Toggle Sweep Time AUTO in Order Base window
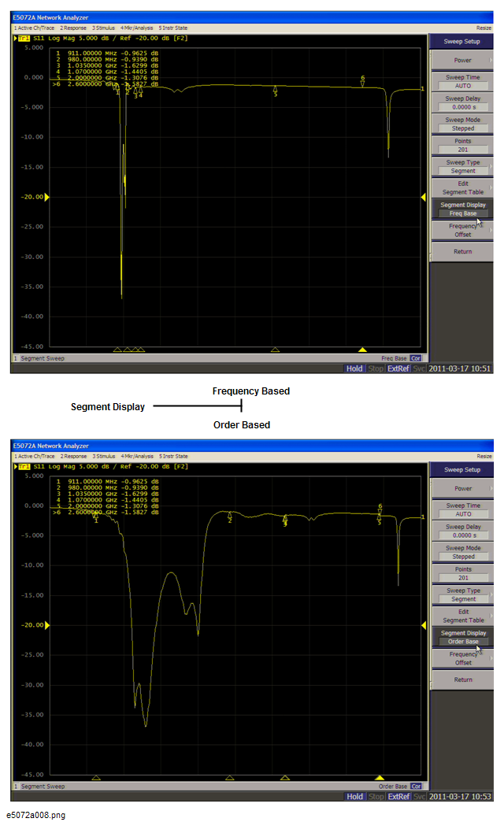The image size is (504, 822). (x=462, y=509)
